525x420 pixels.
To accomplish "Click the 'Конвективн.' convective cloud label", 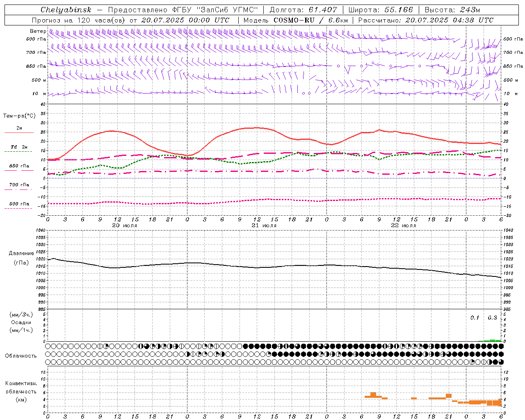I will 21,383.
